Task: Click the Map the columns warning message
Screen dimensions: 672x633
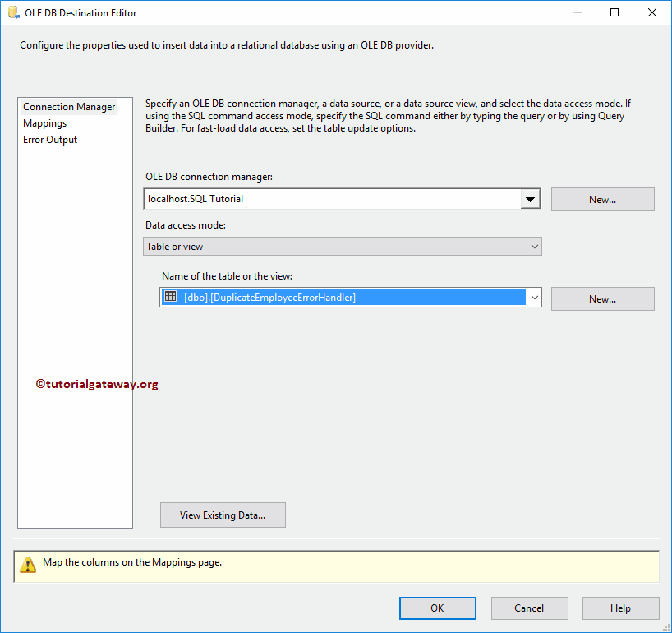Action: point(136,565)
